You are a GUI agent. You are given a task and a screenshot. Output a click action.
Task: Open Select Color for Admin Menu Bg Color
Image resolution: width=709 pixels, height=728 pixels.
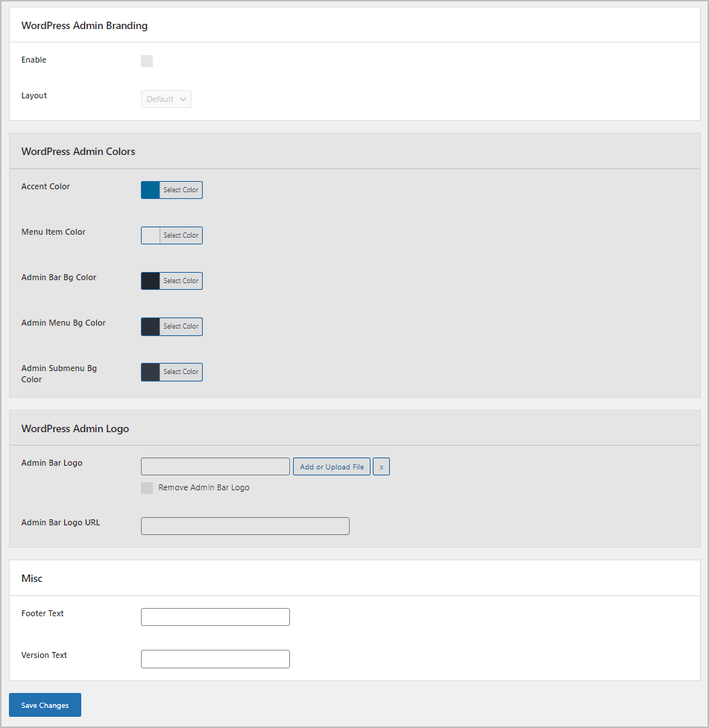pyautogui.click(x=180, y=326)
